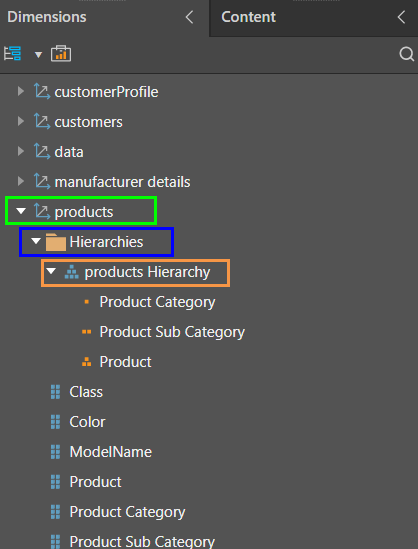Viewport: 418px width, 549px height.
Task: Collapse the Content panel chevron
Action: (401, 17)
